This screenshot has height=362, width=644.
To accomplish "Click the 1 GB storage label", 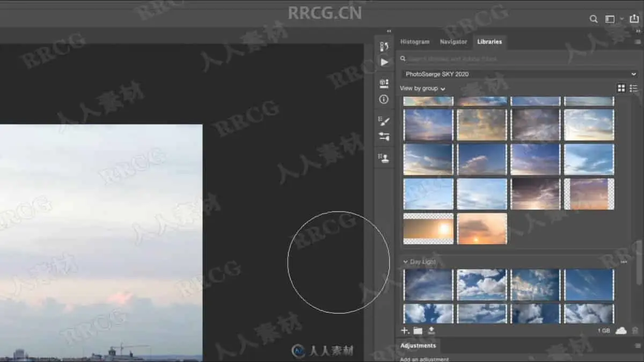I will pyautogui.click(x=604, y=331).
